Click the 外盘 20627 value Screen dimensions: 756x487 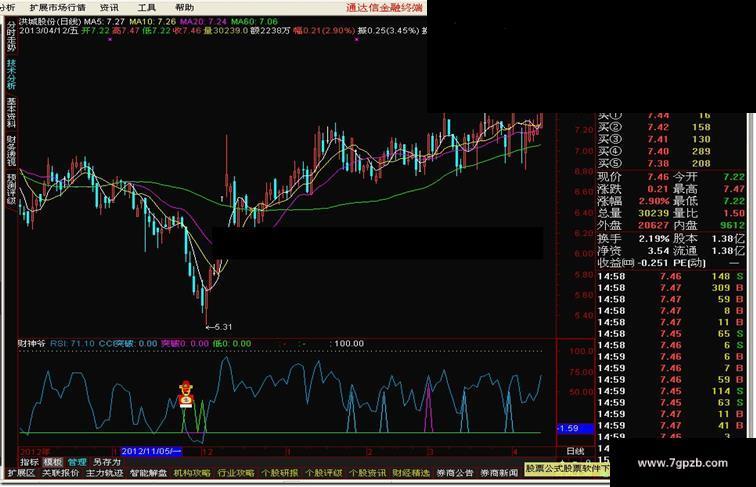654,225
